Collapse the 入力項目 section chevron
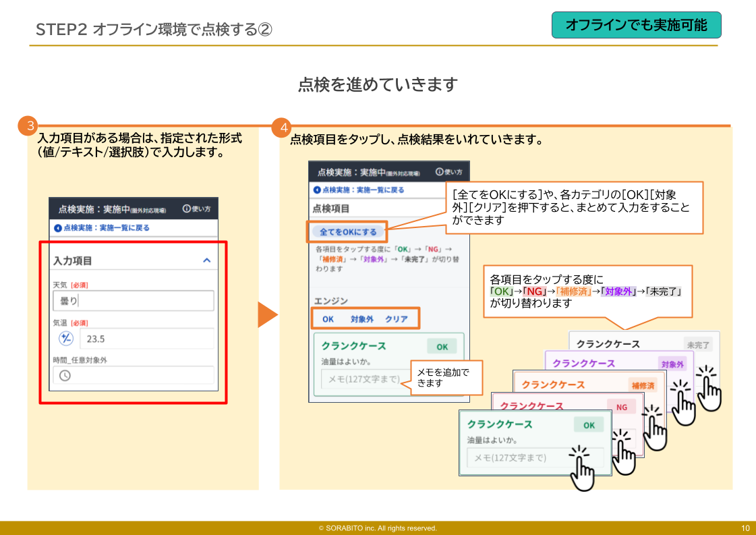This screenshot has height=535, width=756. tap(206, 260)
